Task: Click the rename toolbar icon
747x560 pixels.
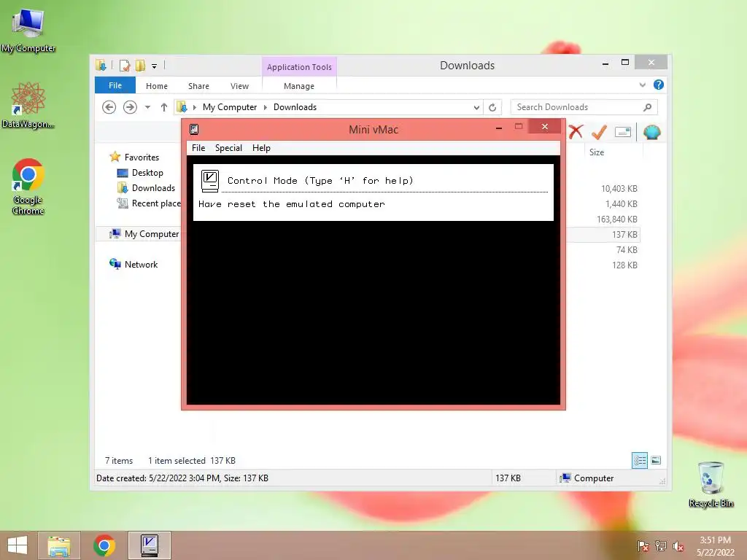Action: pyautogui.click(x=623, y=132)
